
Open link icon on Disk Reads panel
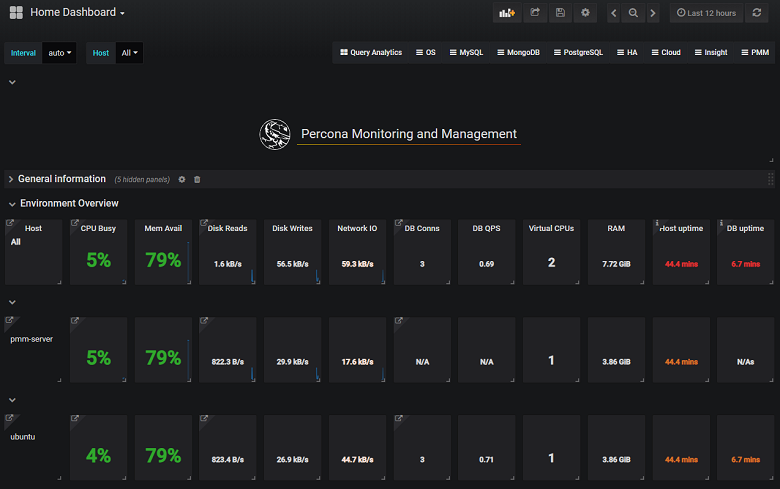pos(204,223)
